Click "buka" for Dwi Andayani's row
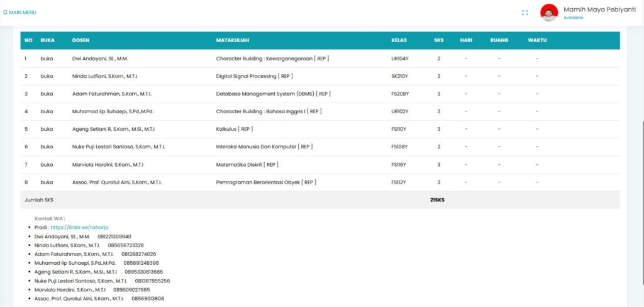 (47, 59)
